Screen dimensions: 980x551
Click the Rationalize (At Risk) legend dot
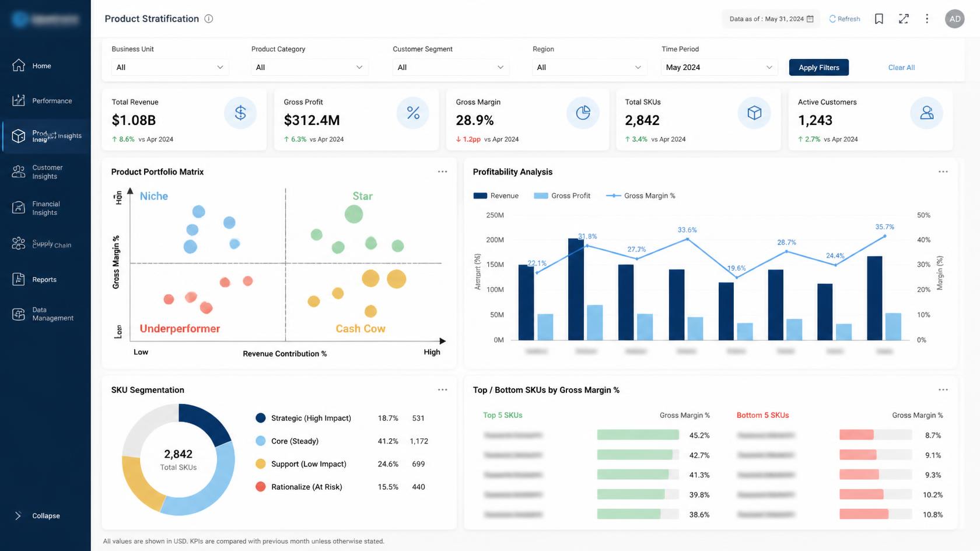[261, 486]
